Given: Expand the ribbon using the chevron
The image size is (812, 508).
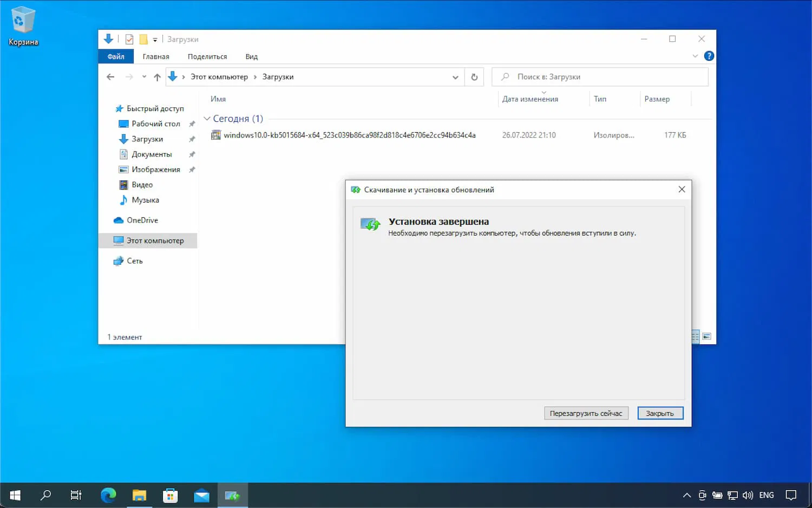Looking at the screenshot, I should coord(695,56).
